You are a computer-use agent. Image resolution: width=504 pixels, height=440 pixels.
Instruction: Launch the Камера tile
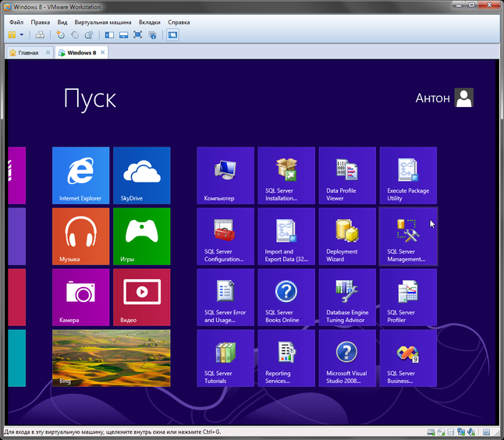click(x=80, y=297)
